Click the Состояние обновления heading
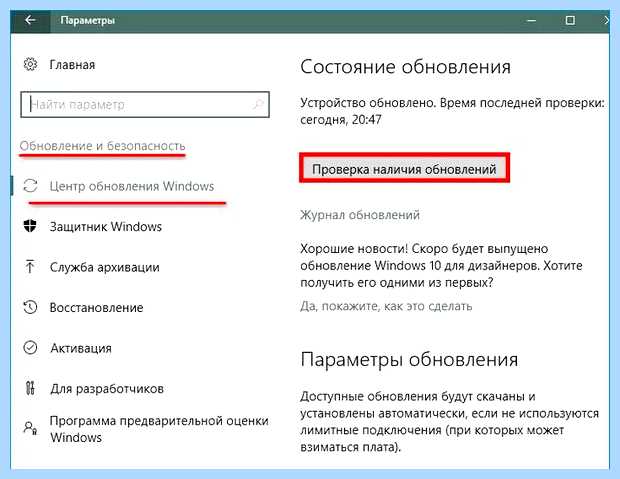620x479 pixels. tap(405, 67)
